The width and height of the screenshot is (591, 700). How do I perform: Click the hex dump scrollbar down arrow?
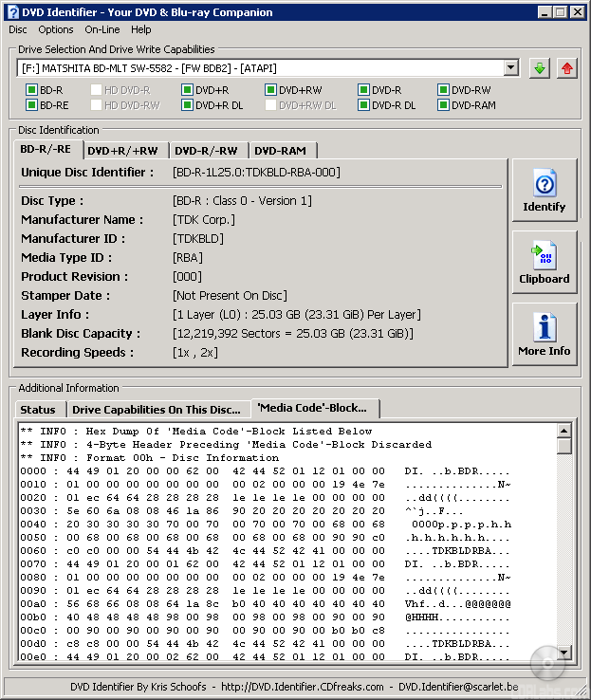tap(564, 653)
